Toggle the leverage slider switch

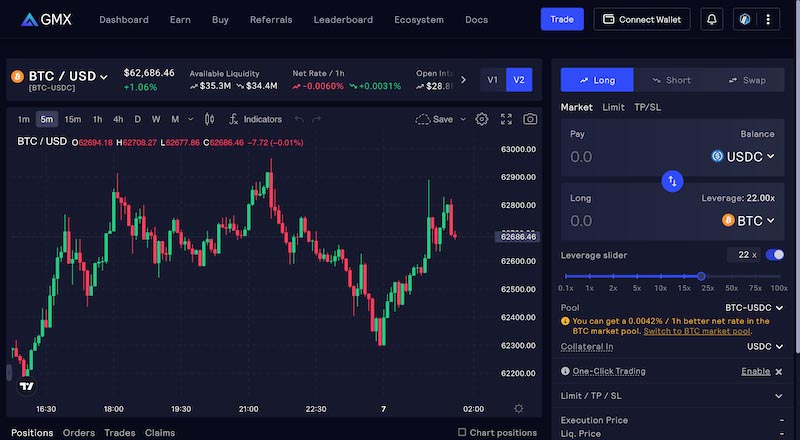[x=774, y=255]
